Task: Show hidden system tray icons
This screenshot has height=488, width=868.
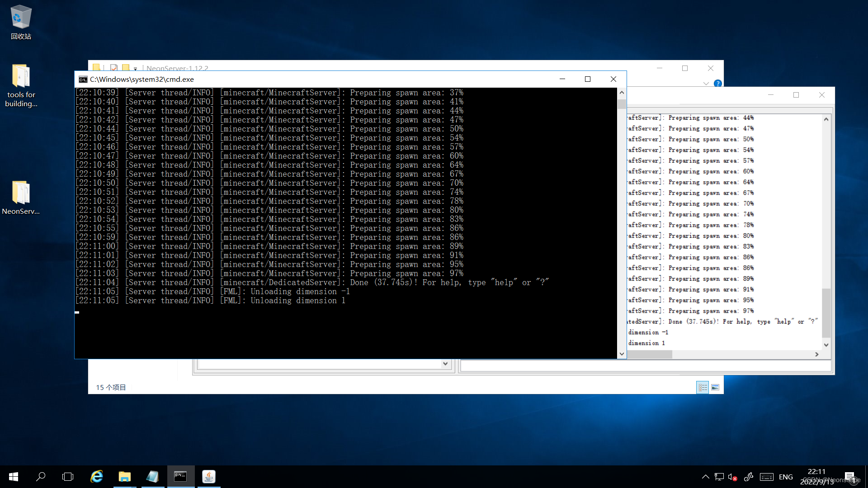Action: [705, 477]
